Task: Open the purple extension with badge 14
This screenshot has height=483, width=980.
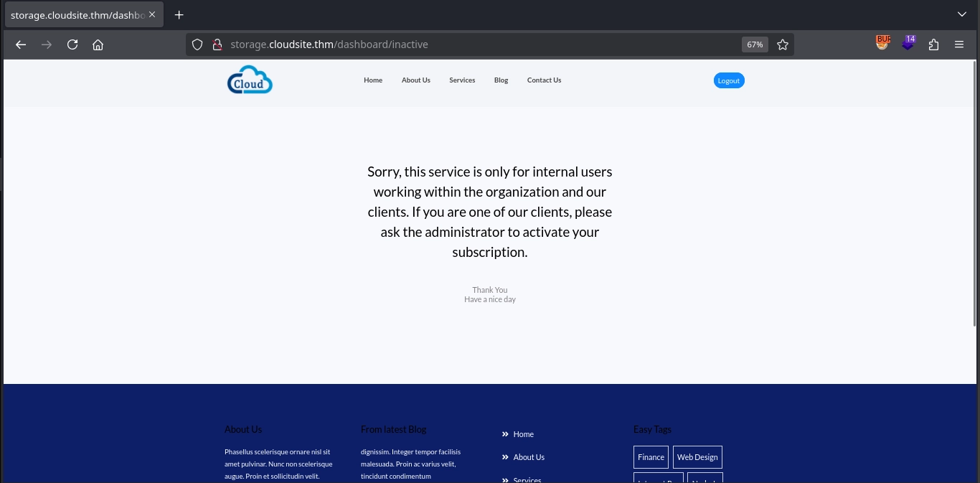Action: coord(908,44)
